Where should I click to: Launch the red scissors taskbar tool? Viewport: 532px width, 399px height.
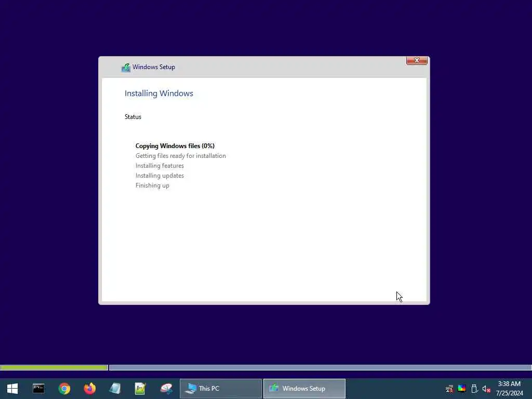pyautogui.click(x=166, y=389)
